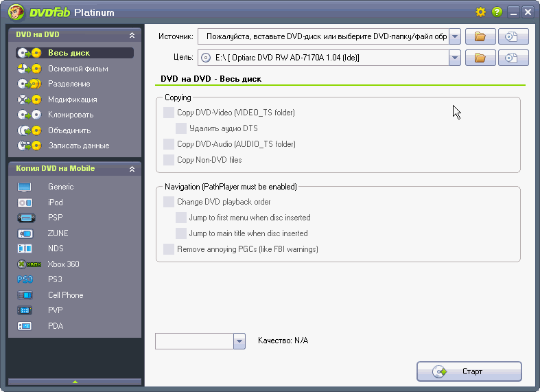540x392 pixels.
Task: Choose target image file icon button
Action: coord(513,58)
